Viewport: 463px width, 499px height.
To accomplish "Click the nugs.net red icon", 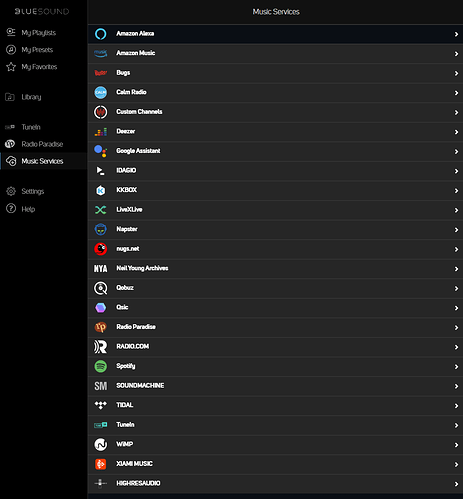I will click(100, 249).
